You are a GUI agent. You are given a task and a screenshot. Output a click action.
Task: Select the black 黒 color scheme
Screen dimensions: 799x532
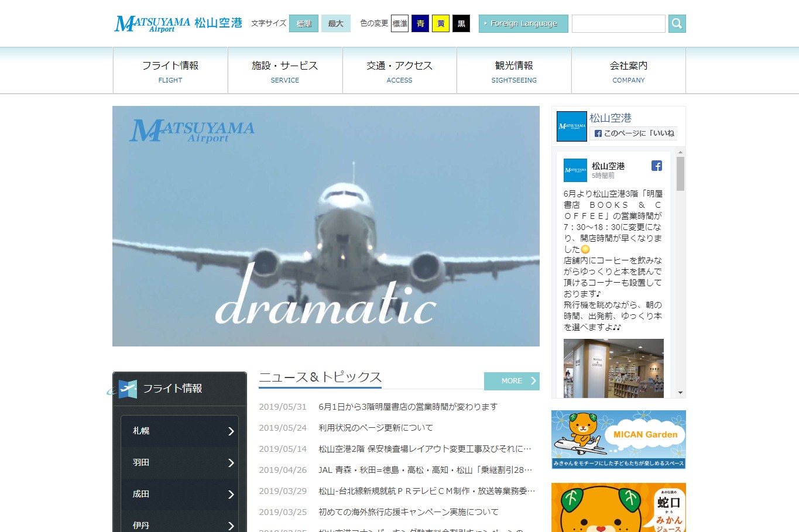pyautogui.click(x=461, y=23)
